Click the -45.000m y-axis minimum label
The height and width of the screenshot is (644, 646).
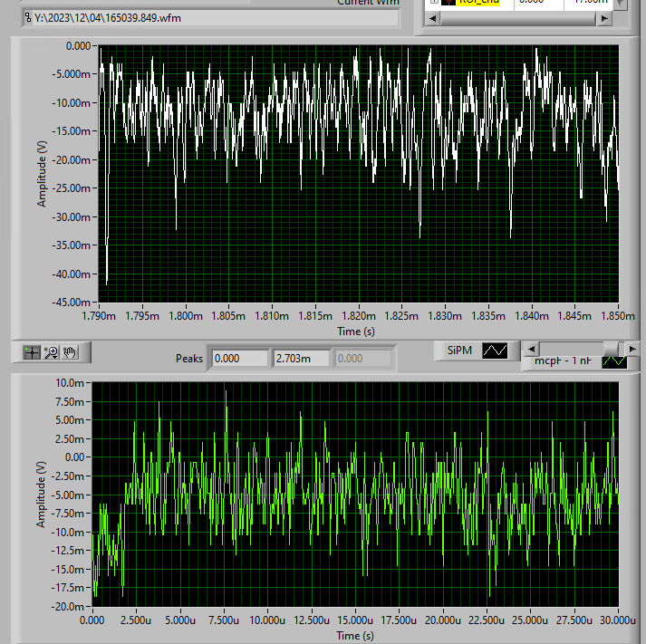72,302
